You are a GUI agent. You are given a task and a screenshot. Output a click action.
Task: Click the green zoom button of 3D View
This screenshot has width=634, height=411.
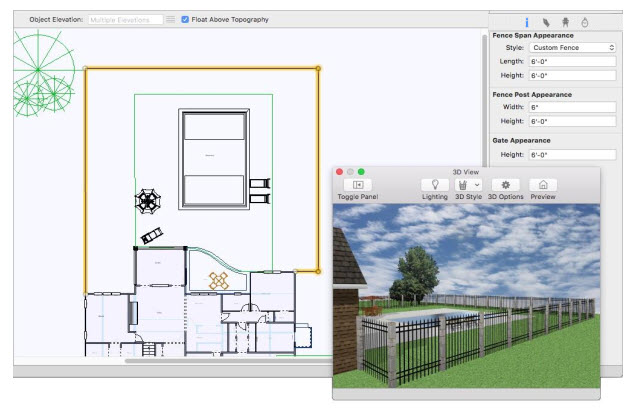pyautogui.click(x=361, y=172)
